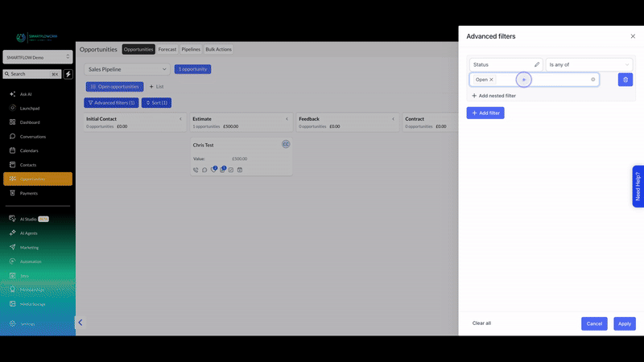Viewport: 644px width, 362px height.
Task: Close the Advanced filters panel
Action: coord(633,36)
